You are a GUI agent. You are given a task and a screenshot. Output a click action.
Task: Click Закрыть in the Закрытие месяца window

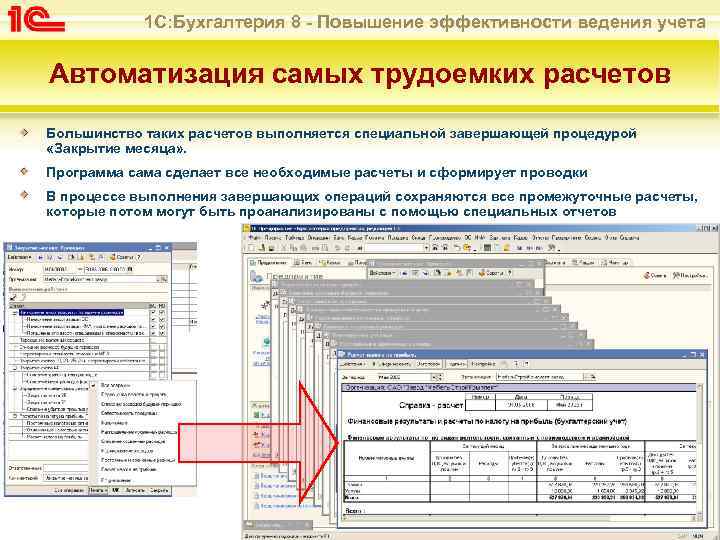pyautogui.click(x=159, y=490)
